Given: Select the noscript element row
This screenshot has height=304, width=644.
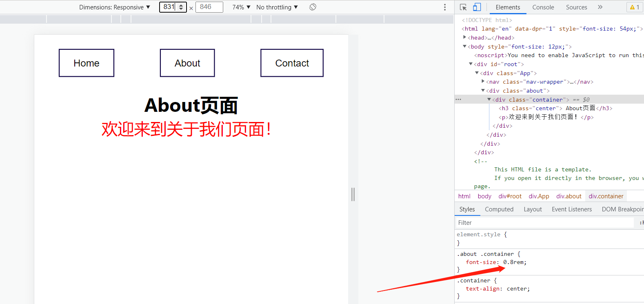Looking at the screenshot, I should 559,55.
